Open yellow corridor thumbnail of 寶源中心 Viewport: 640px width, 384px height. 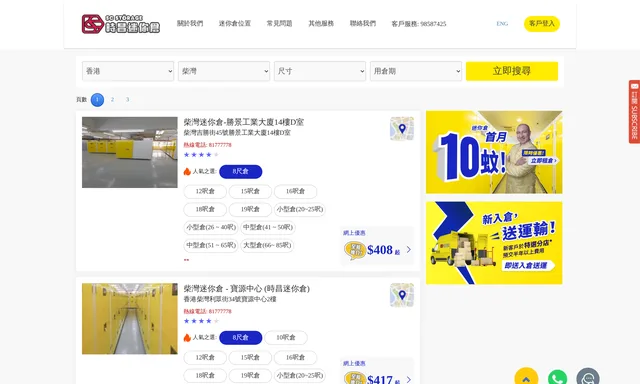[x=130, y=319]
